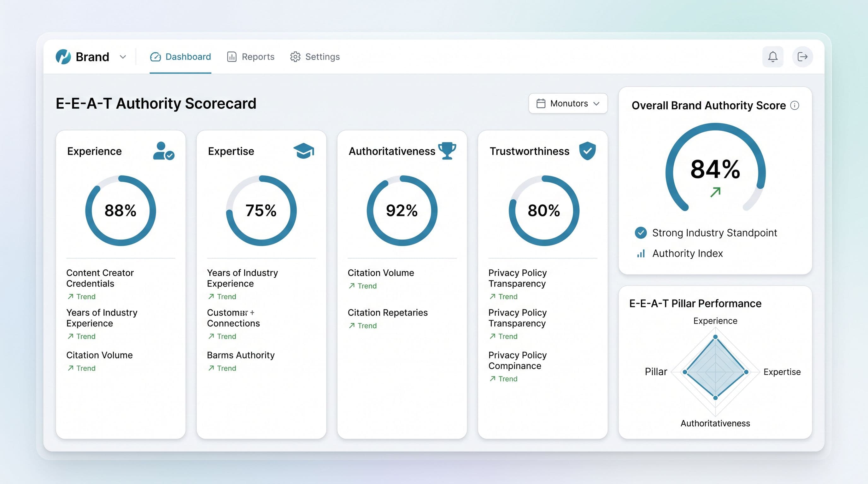Image resolution: width=868 pixels, height=484 pixels.
Task: Click the Authoritativeness point on radar chart
Action: click(x=715, y=398)
